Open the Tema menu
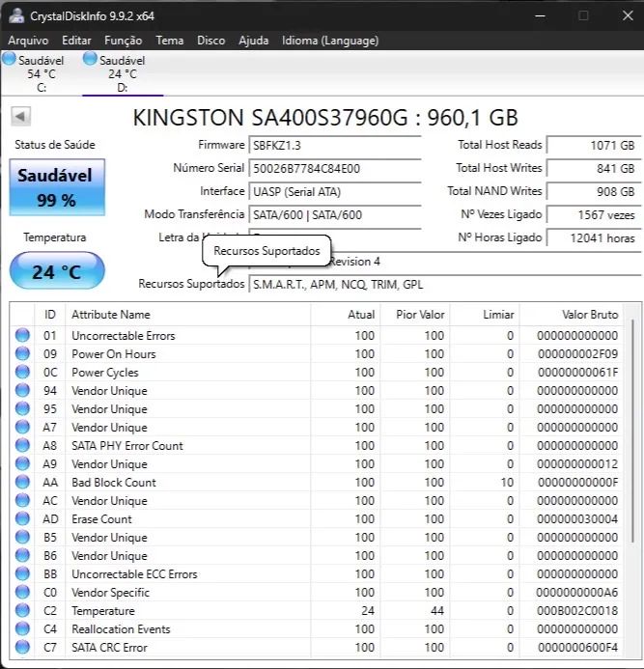644x669 pixels. click(169, 41)
